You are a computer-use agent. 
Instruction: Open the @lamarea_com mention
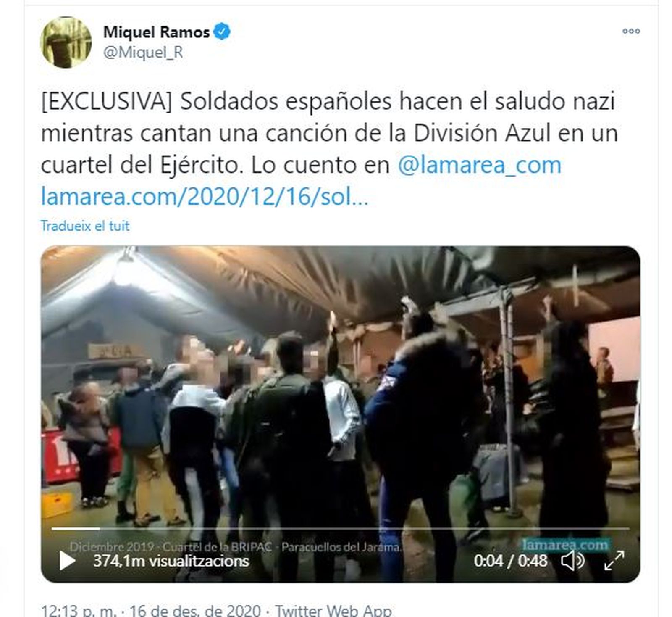(x=479, y=165)
